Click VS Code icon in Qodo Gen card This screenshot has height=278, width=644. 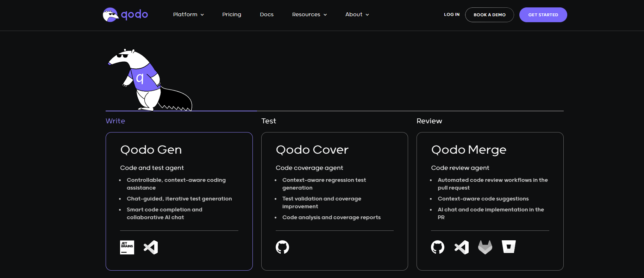(x=151, y=247)
